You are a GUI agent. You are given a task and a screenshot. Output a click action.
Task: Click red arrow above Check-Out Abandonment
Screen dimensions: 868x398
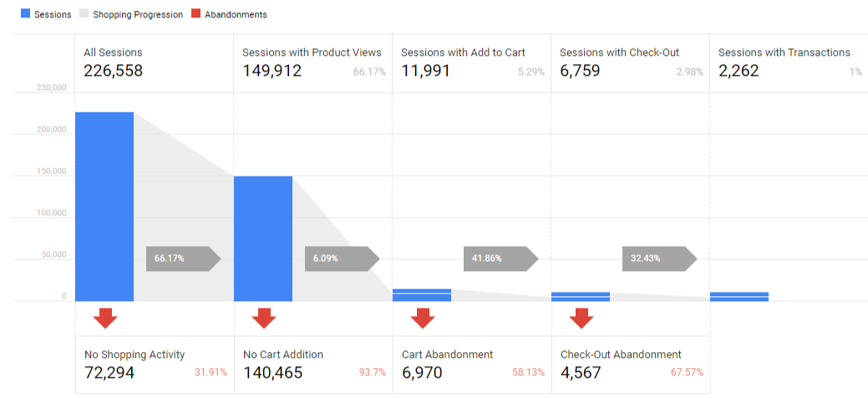[x=581, y=317]
